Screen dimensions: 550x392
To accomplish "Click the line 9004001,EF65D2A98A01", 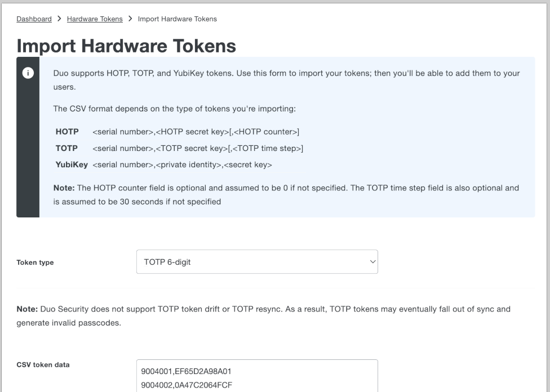I will click(x=187, y=371).
